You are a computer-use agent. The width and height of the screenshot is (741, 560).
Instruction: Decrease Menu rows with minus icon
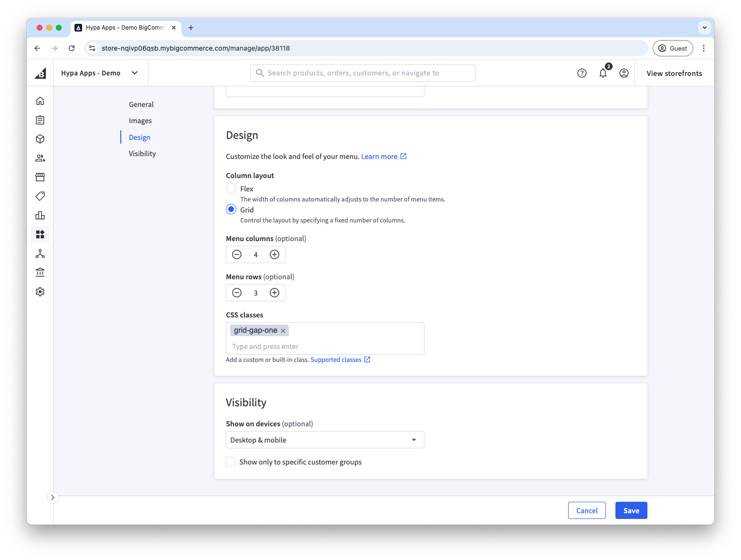pos(237,293)
